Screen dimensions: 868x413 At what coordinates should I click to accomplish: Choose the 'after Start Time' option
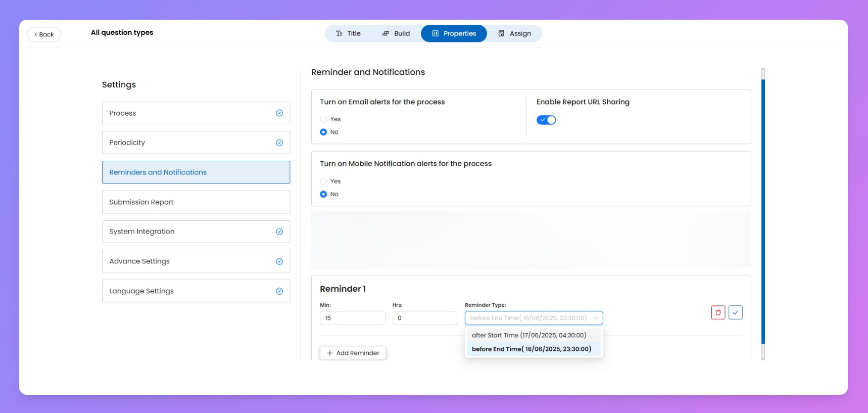[x=529, y=335]
